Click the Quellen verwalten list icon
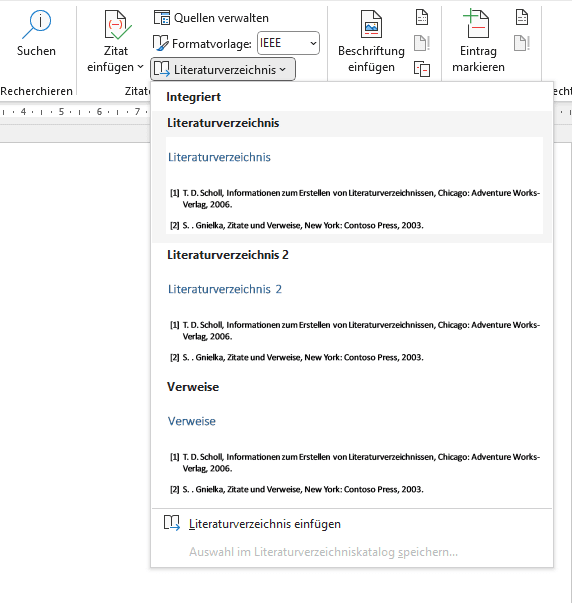 [x=162, y=18]
